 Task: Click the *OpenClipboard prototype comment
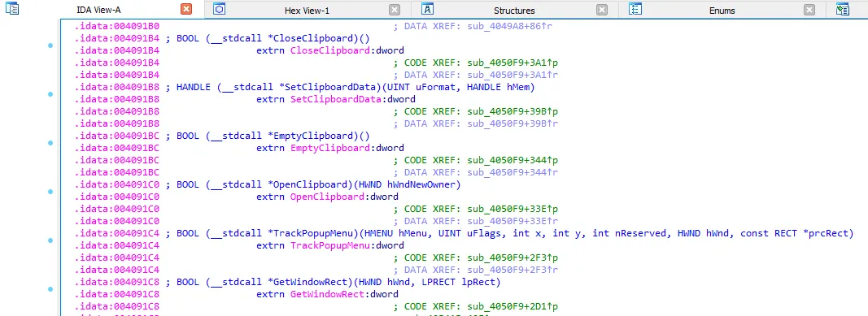[x=312, y=184]
